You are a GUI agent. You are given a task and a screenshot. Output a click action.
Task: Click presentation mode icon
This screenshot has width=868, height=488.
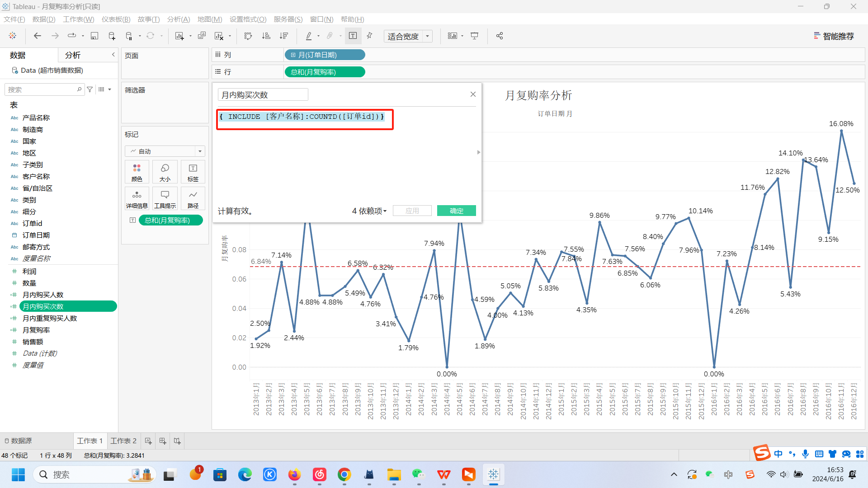[x=474, y=36]
